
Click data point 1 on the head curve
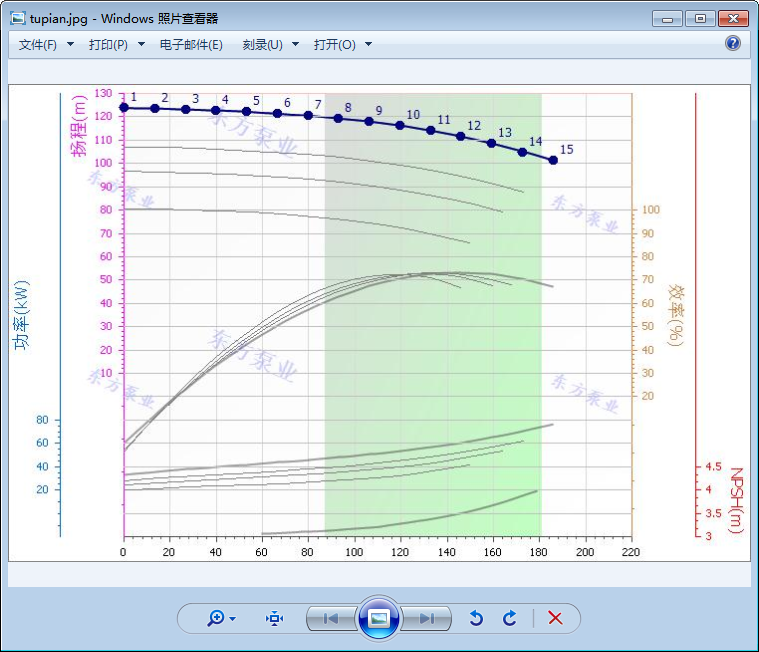(124, 107)
